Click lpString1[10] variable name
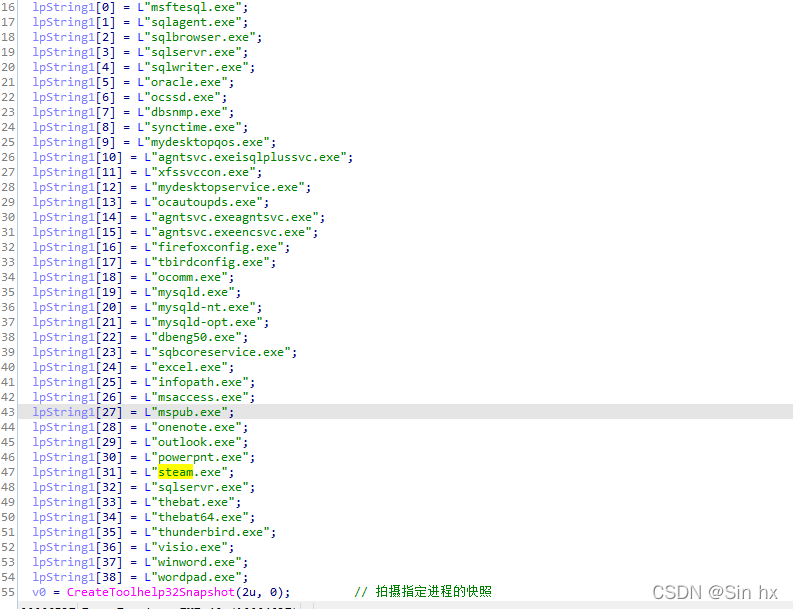The height and width of the screenshot is (609, 793). pos(77,157)
